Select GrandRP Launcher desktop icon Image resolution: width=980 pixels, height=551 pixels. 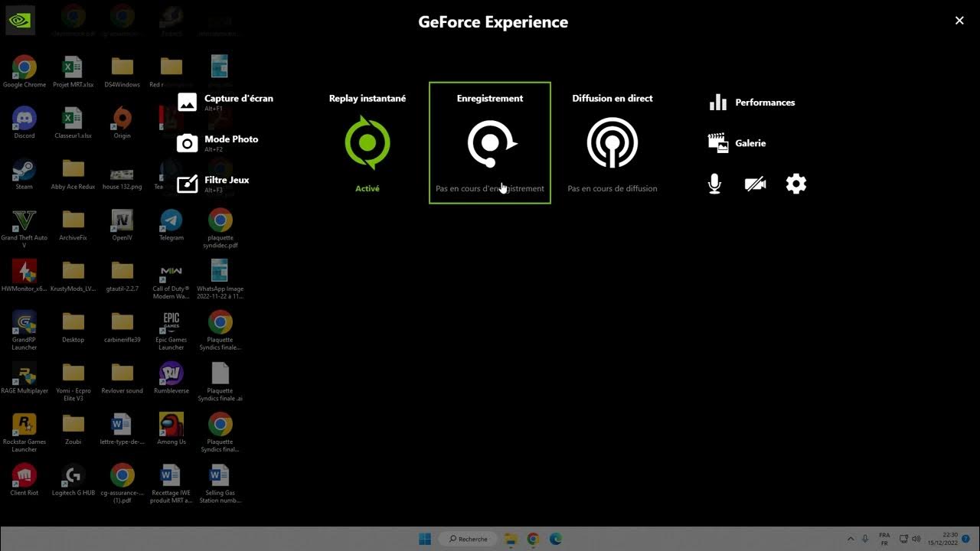[x=24, y=330]
